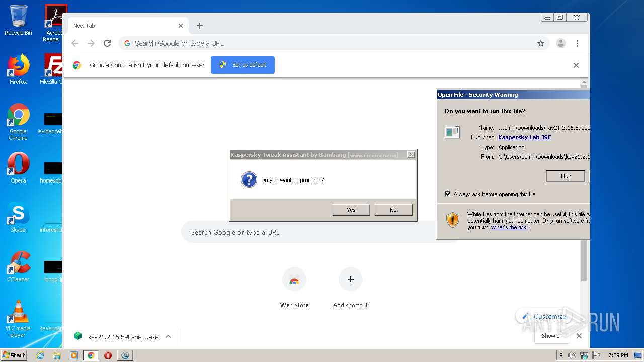Click Chrome forward navigation arrow
The width and height of the screenshot is (644, 362).
[91, 43]
